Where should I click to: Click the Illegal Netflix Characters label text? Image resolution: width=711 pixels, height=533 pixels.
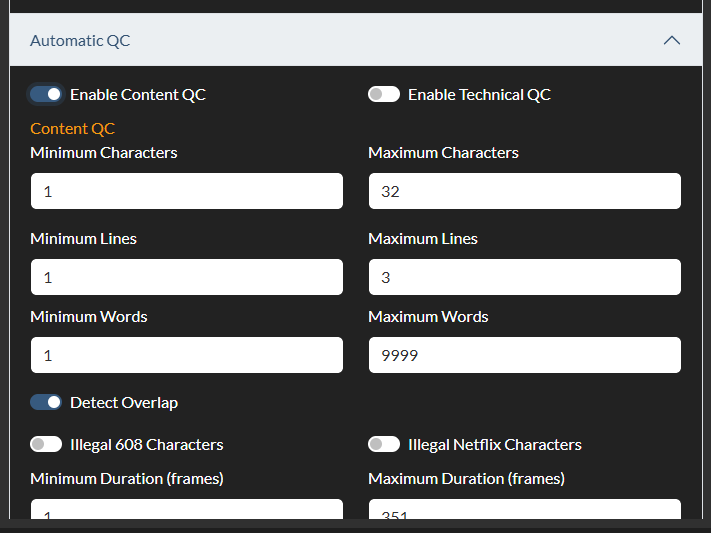tap(495, 444)
